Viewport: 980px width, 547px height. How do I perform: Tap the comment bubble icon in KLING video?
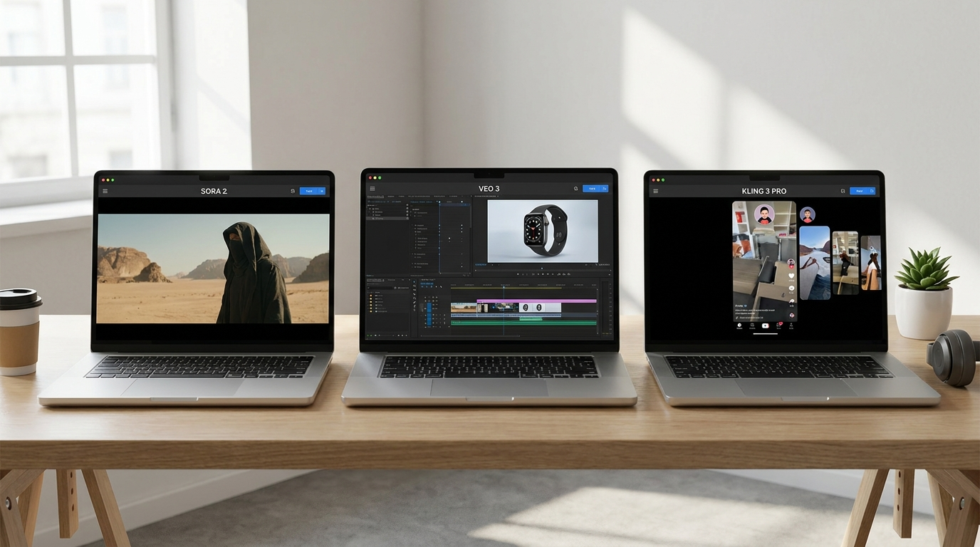791,288
